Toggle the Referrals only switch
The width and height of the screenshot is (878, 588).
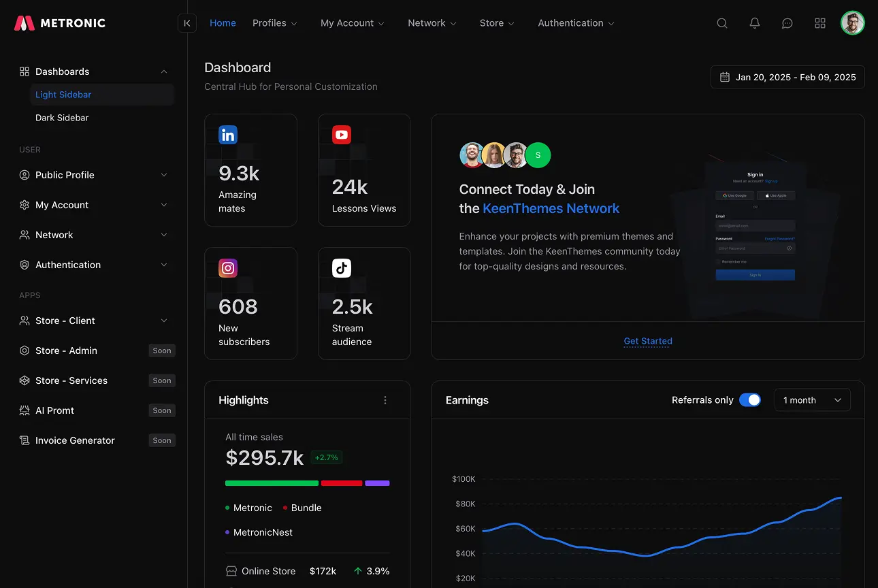750,400
